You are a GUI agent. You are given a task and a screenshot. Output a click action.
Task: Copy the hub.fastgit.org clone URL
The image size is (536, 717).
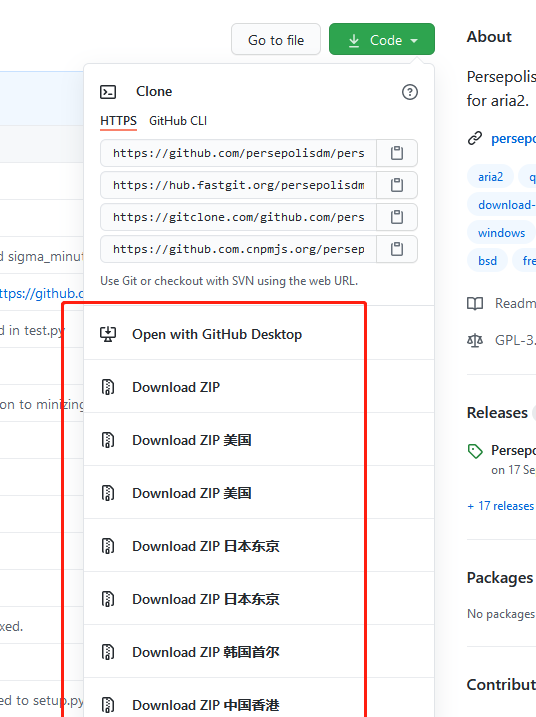pyautogui.click(x=397, y=185)
